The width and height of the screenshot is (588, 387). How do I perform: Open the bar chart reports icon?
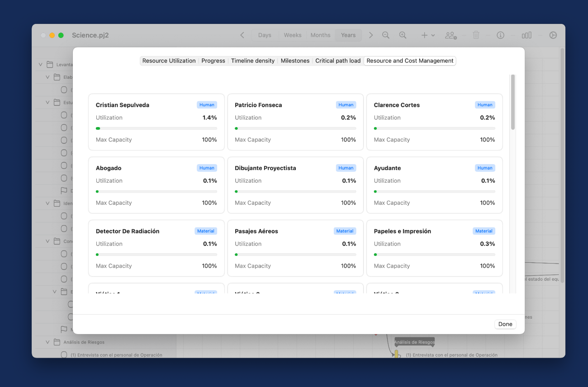[526, 35]
